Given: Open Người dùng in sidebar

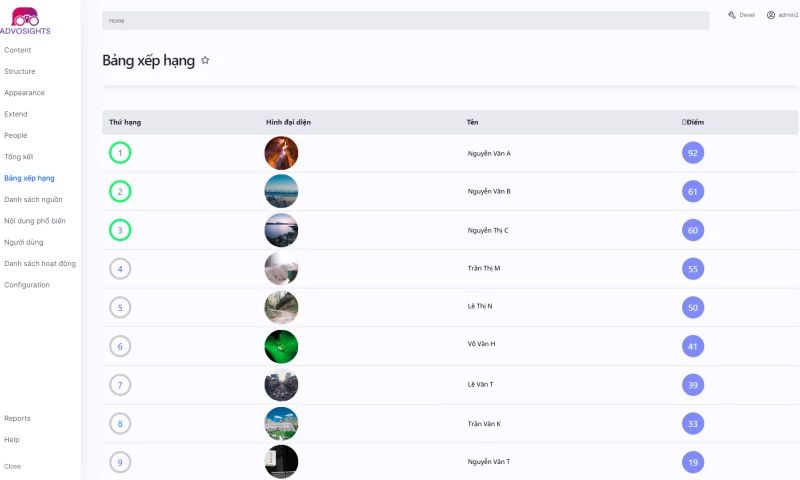Looking at the screenshot, I should coord(23,242).
